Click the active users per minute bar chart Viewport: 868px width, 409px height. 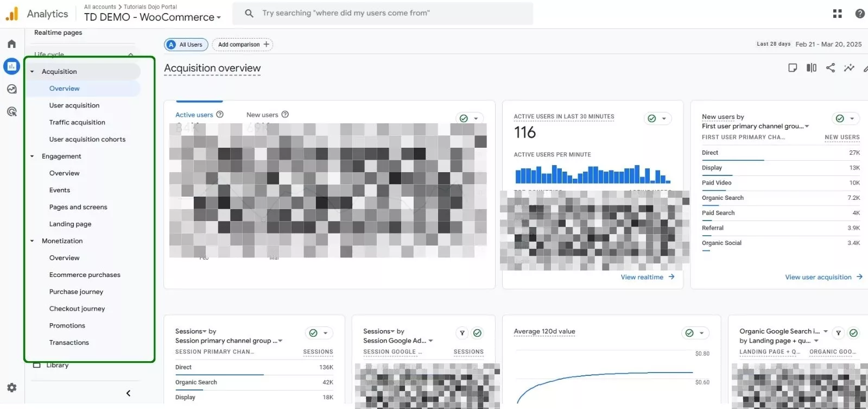(x=593, y=174)
